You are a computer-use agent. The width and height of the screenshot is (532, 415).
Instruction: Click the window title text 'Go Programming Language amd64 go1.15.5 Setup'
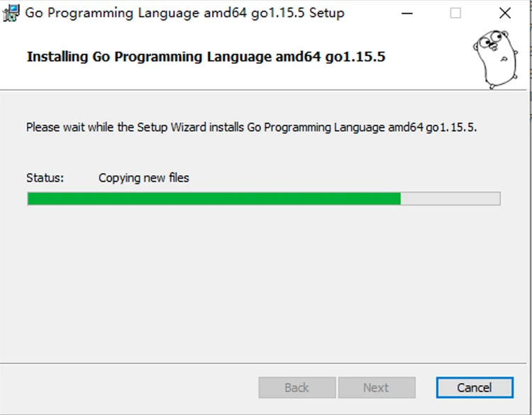point(184,13)
